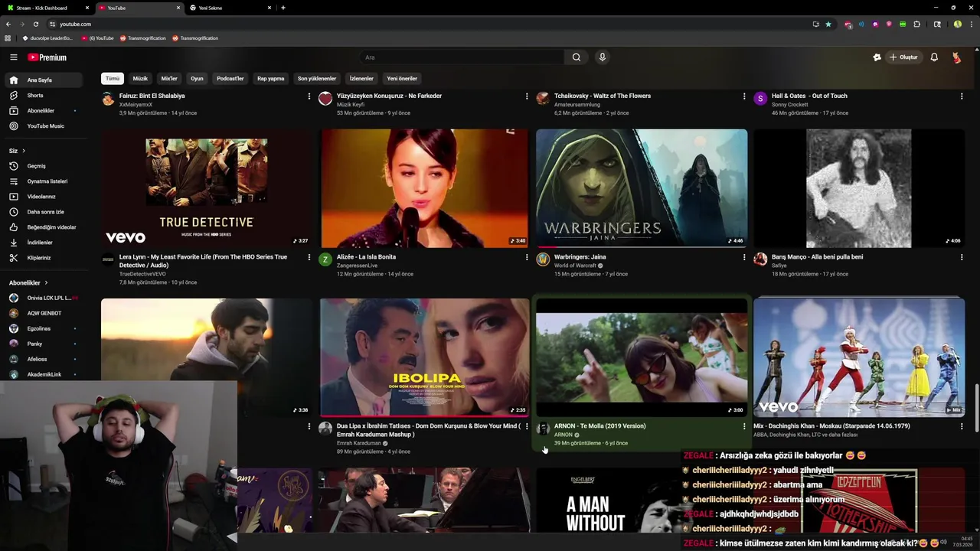This screenshot has height=551, width=980.
Task: Select the Podcast'ler filter chip
Action: click(230, 79)
